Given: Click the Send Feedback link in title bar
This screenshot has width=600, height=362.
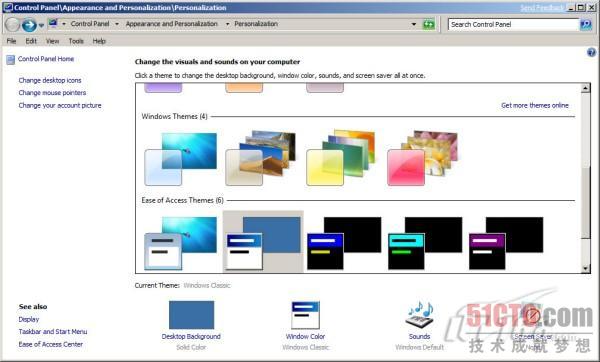Looking at the screenshot, I should click(x=542, y=8).
